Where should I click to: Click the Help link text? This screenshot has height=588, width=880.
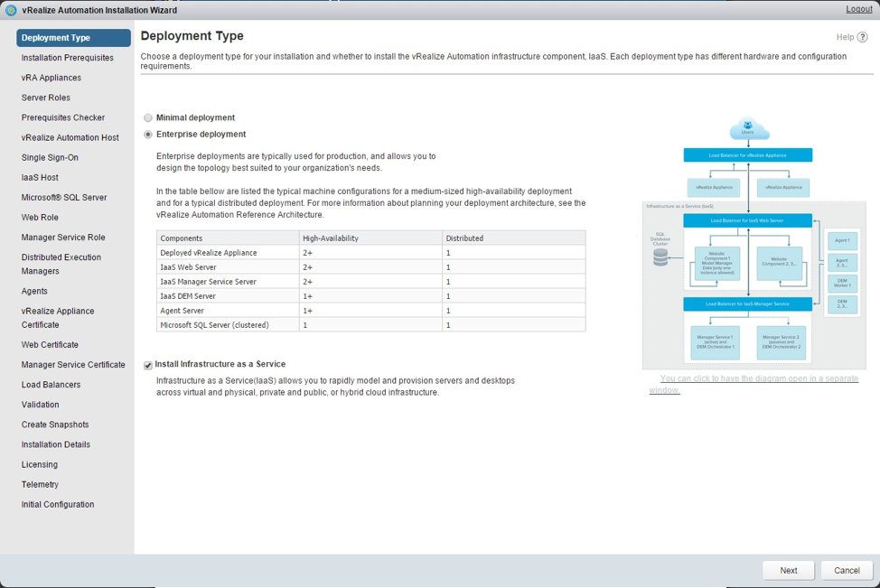pyautogui.click(x=845, y=37)
